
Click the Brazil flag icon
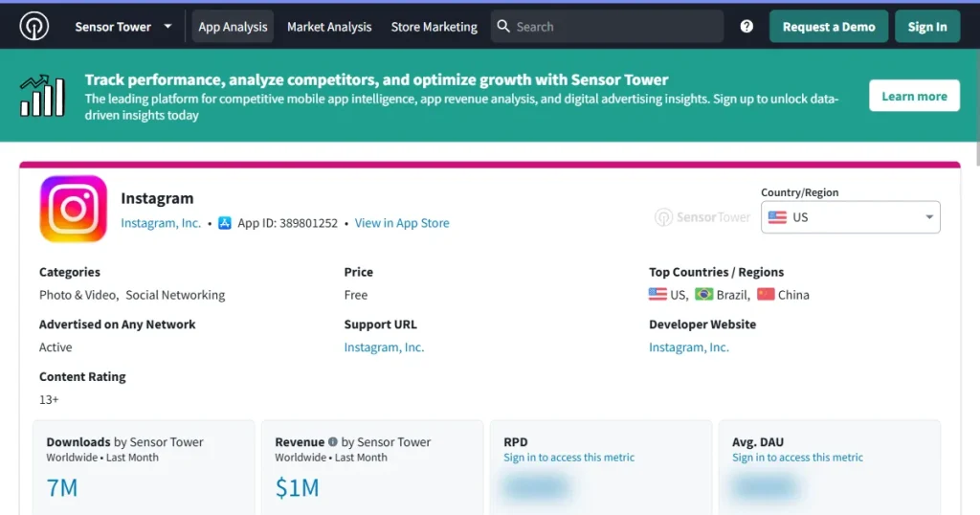(x=703, y=295)
